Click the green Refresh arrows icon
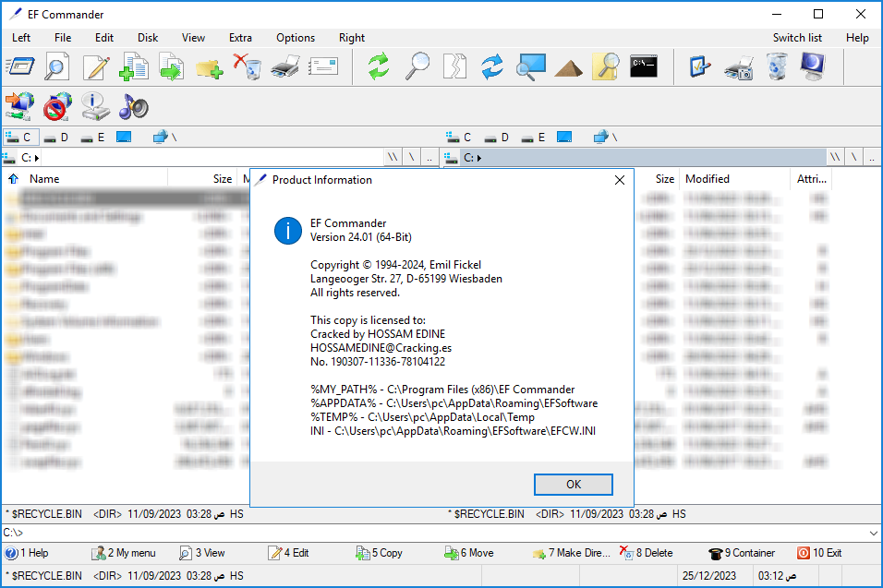This screenshot has width=883, height=588. click(x=379, y=67)
